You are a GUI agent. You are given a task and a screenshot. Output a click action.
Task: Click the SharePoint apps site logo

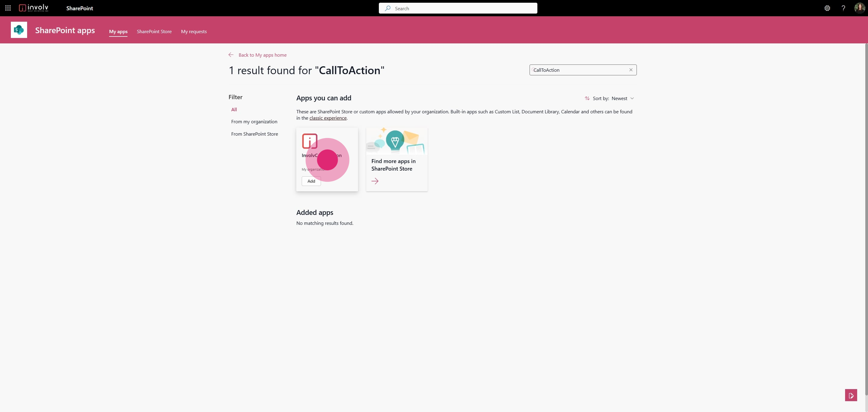click(x=19, y=30)
